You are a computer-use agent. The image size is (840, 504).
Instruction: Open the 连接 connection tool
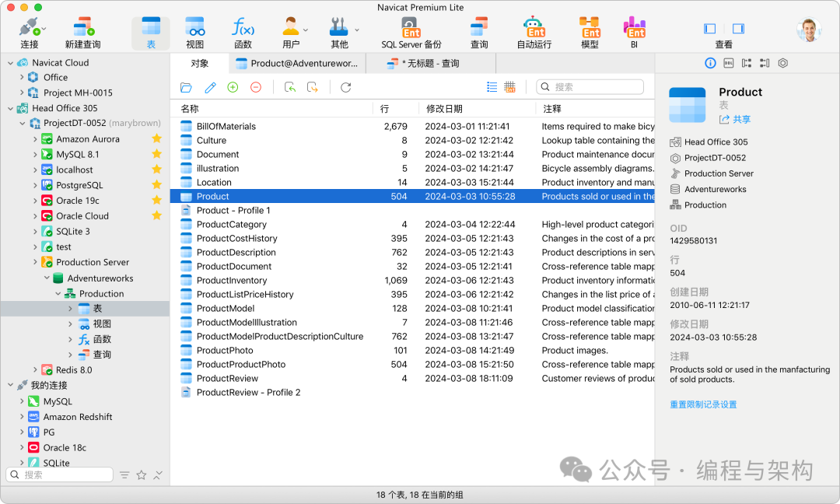29,33
